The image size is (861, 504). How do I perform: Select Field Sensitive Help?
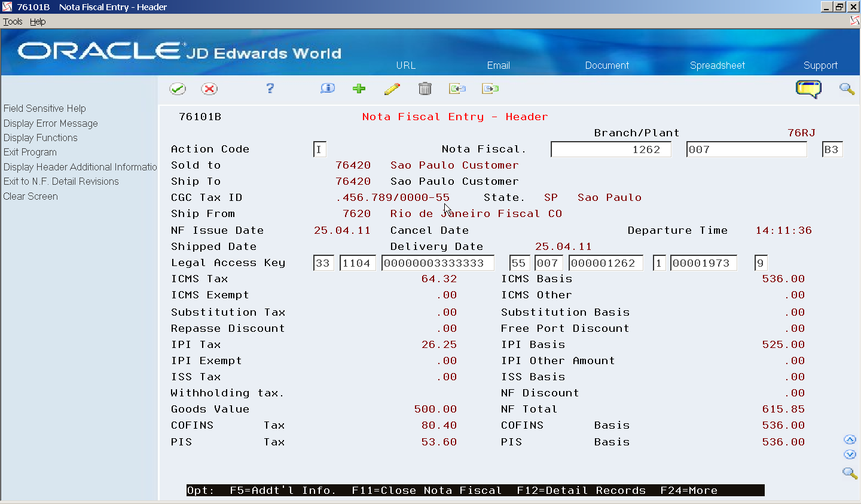click(x=45, y=108)
